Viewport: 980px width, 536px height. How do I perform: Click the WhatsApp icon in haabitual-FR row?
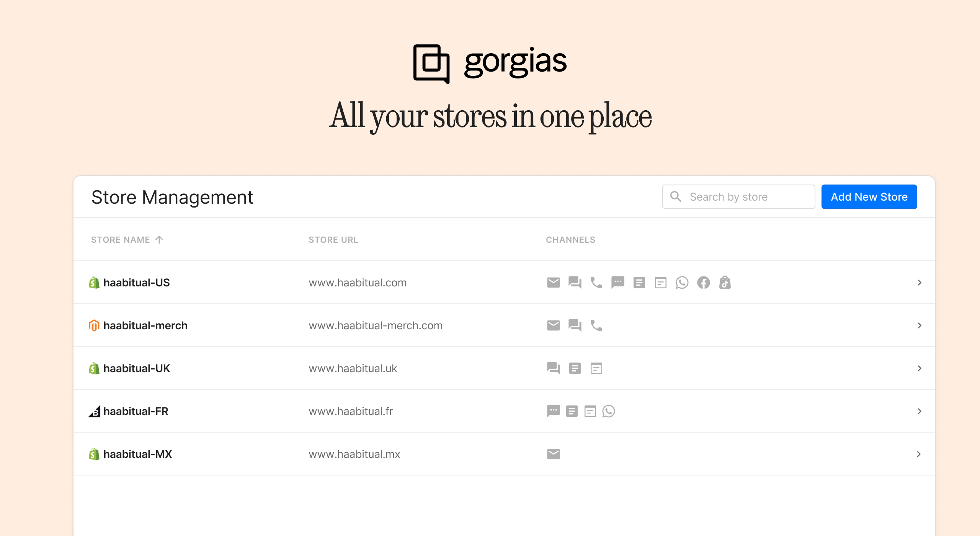tap(608, 411)
